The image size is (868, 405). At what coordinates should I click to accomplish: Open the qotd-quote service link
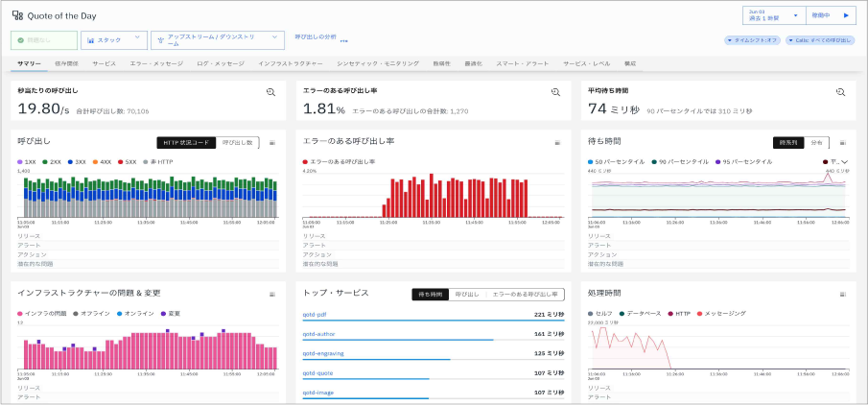point(317,373)
